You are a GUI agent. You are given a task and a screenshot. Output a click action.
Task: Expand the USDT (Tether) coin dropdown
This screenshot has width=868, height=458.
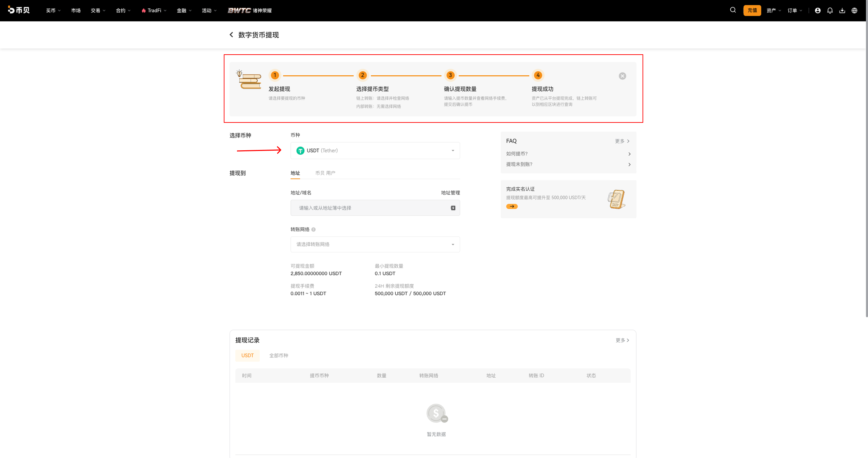pos(375,151)
